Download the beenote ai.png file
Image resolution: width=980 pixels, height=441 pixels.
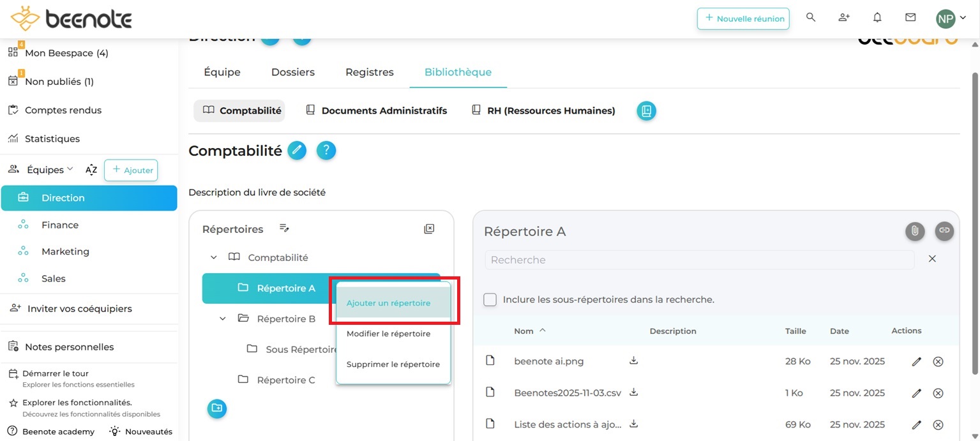tap(633, 361)
